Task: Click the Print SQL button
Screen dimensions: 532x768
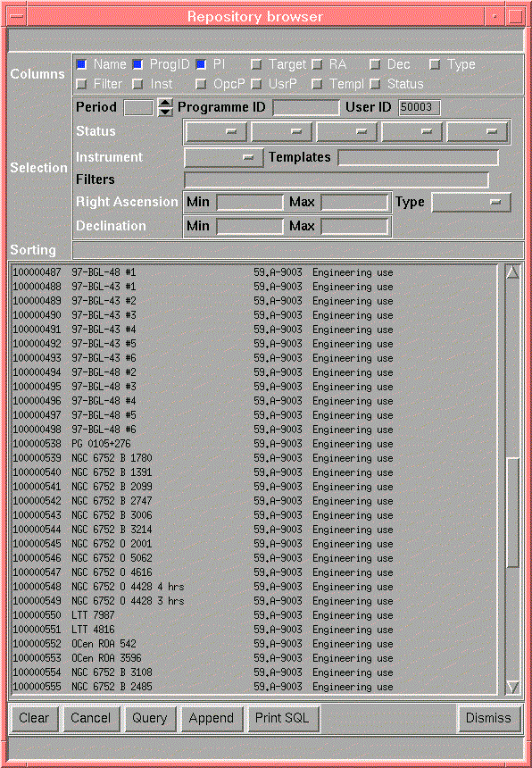Action: (282, 718)
